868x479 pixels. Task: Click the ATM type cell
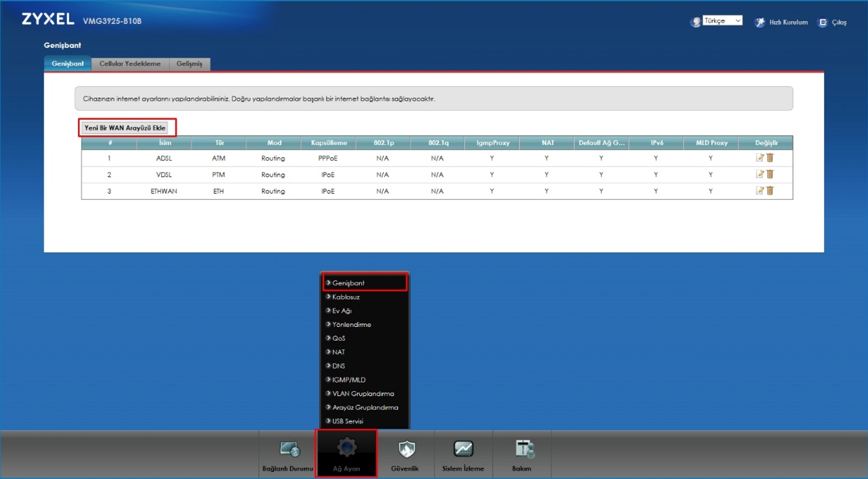(x=219, y=158)
